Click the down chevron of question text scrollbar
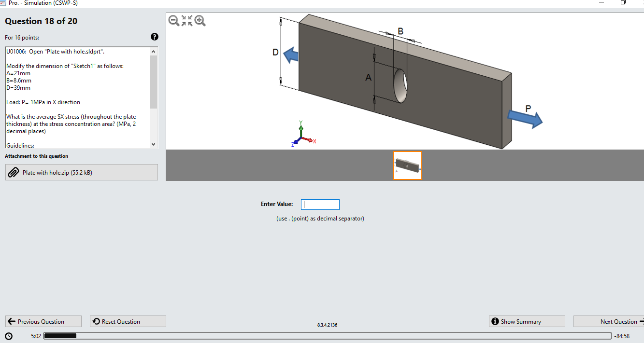644x343 pixels. [153, 144]
